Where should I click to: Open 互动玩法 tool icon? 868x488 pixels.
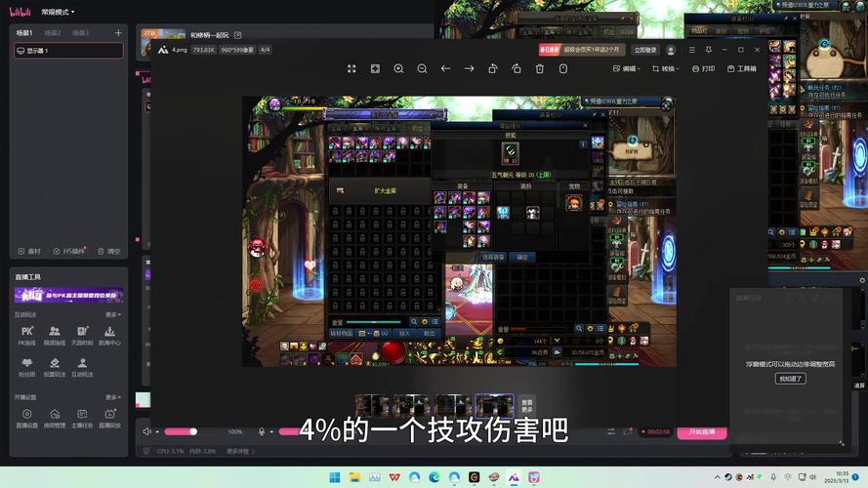82,367
